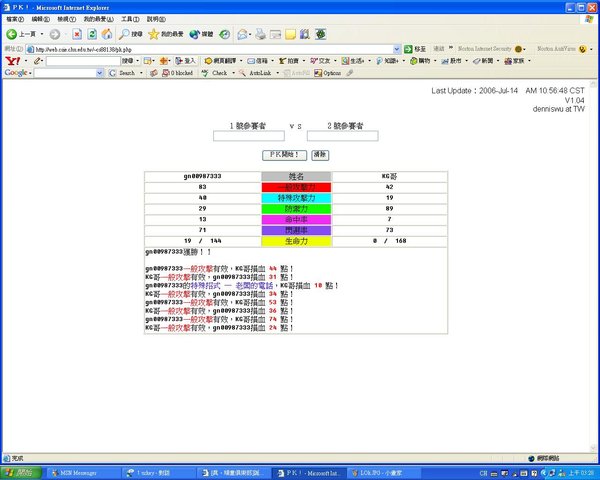
Task: Open the View (檢視) menu
Action: (x=67, y=19)
